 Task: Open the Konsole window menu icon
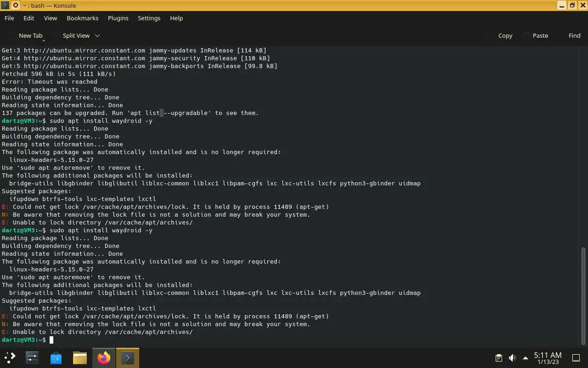click(x=5, y=6)
